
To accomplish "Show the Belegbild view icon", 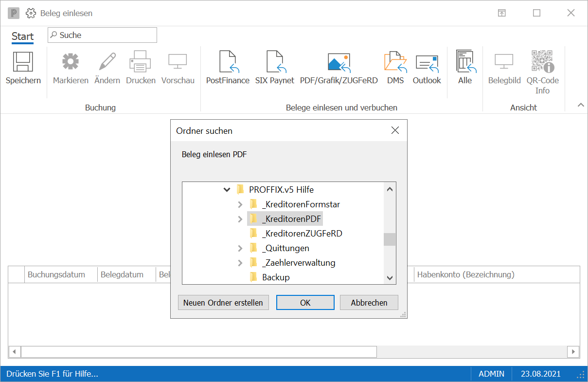I will click(x=504, y=62).
